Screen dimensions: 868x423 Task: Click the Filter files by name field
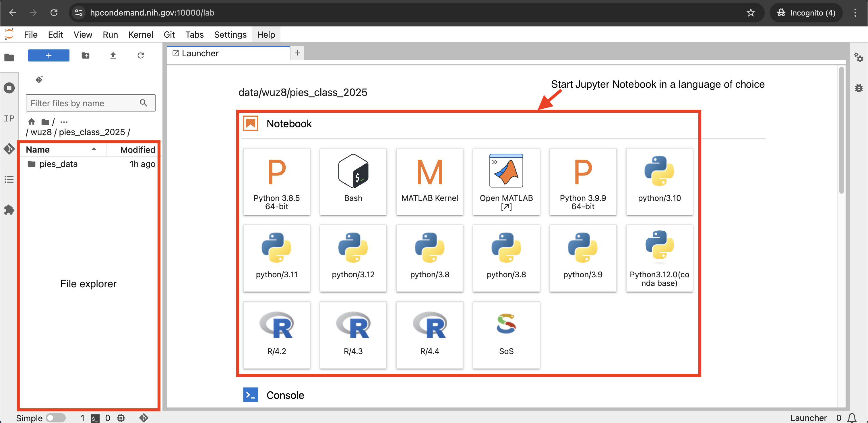(x=84, y=103)
